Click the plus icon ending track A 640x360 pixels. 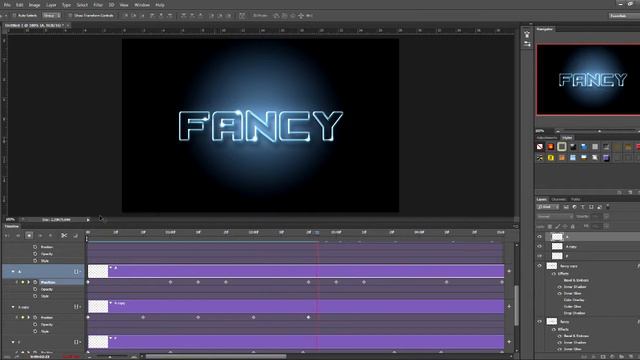[509, 271]
